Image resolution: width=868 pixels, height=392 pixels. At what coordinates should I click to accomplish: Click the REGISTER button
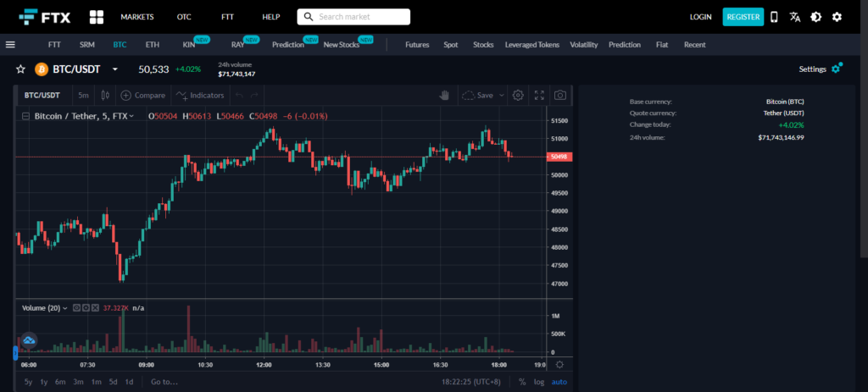click(743, 17)
